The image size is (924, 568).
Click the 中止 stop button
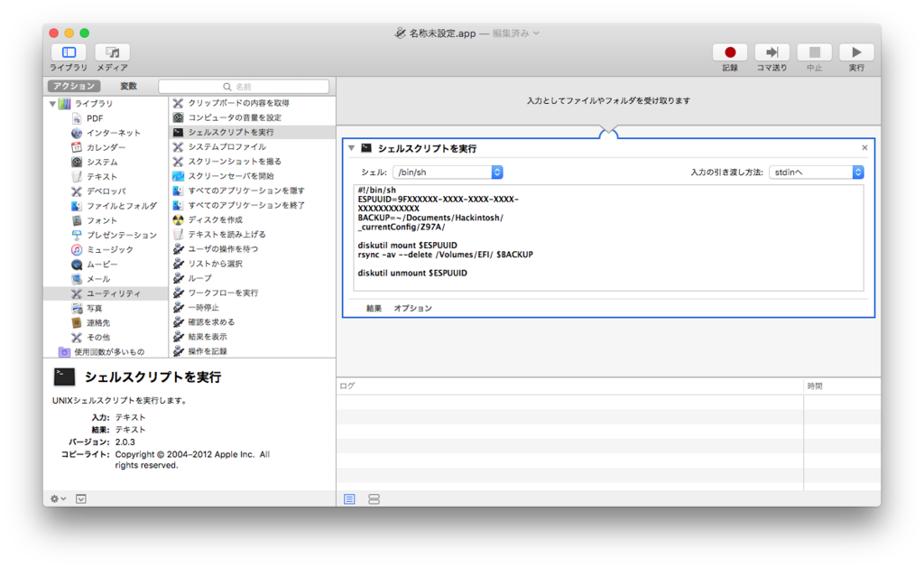coord(815,52)
